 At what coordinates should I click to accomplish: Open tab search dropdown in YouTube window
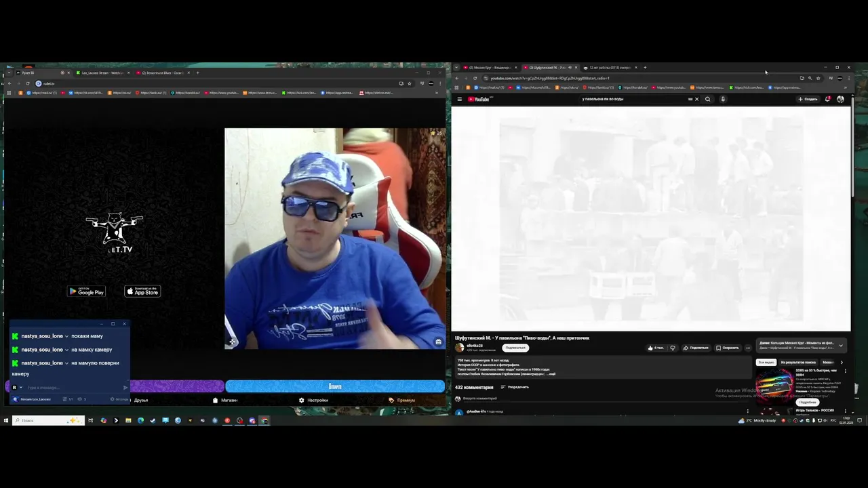click(456, 67)
